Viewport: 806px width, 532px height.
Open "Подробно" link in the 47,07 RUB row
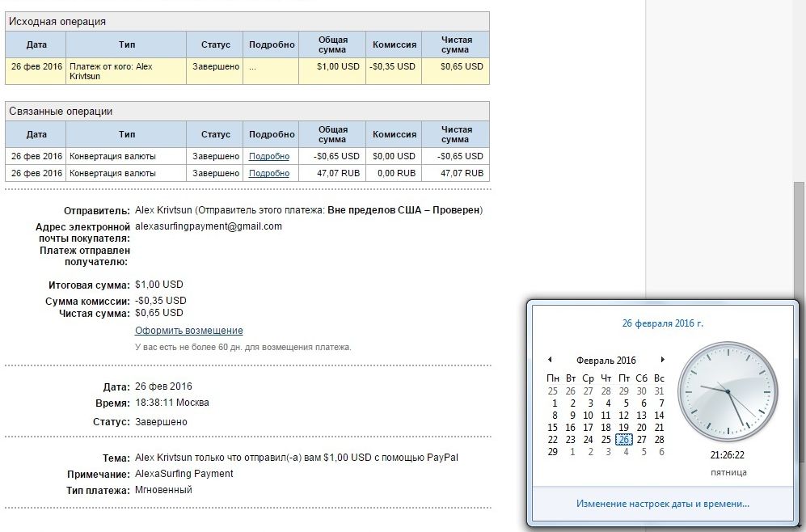click(269, 173)
